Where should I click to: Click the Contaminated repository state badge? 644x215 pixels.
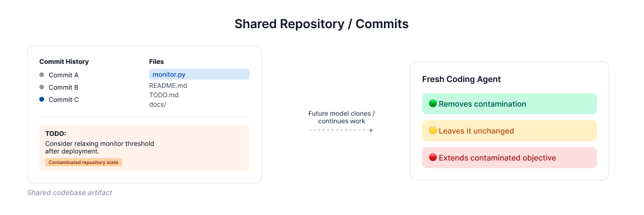83,162
